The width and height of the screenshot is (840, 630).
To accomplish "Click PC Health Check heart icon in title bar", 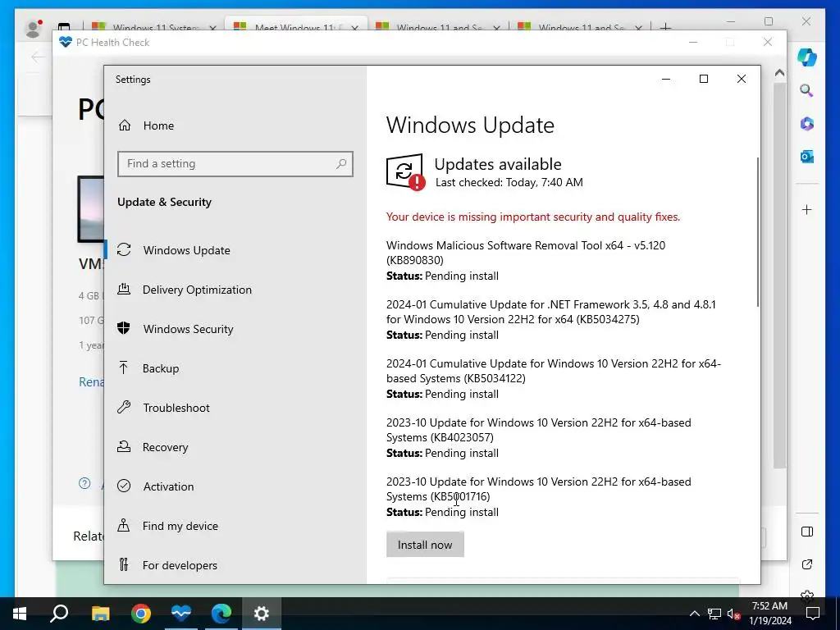I will [66, 43].
